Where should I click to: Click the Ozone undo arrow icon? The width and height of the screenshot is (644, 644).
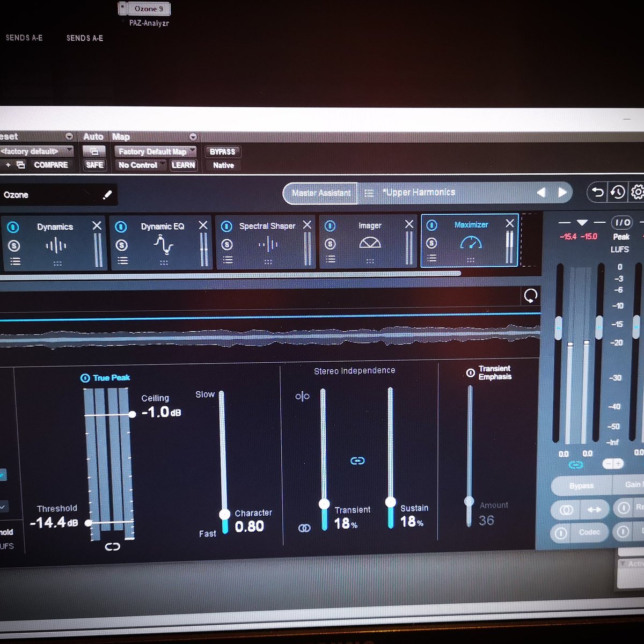point(597,192)
